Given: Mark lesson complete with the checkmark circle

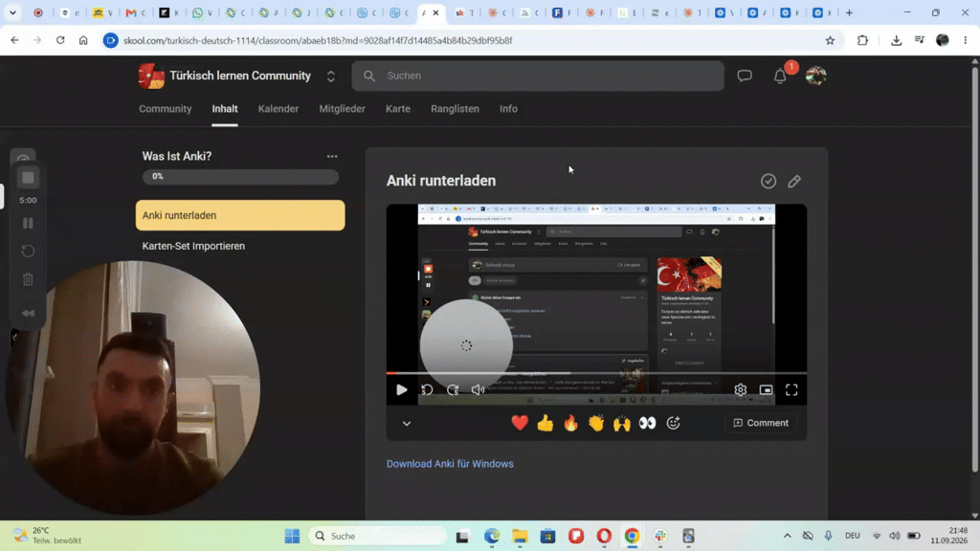Looking at the screenshot, I should (768, 181).
